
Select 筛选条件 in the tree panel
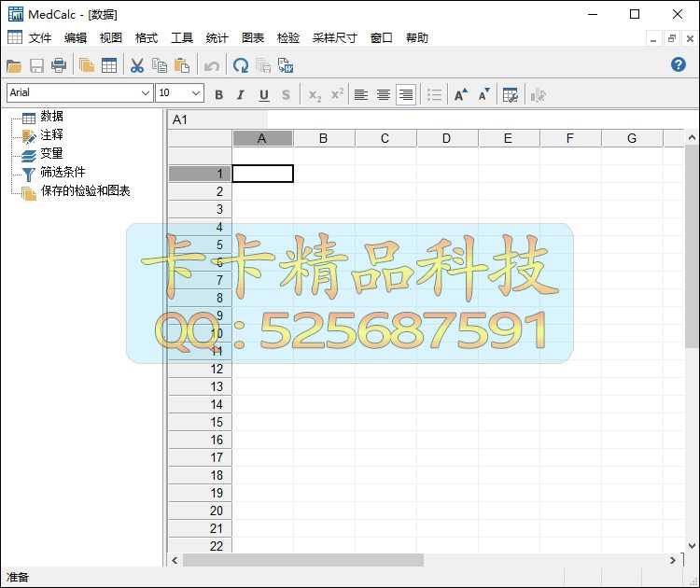point(63,172)
